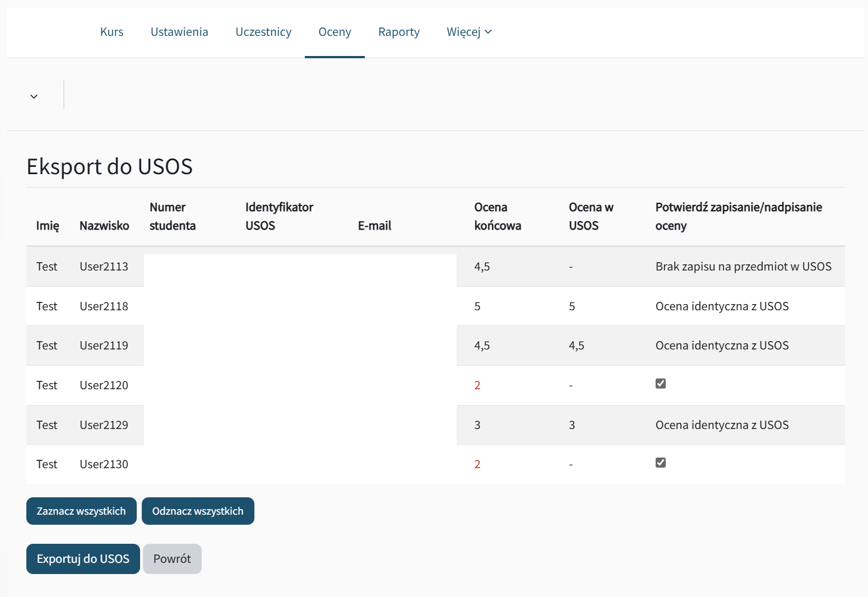Click the Ocena końcowa column header
Image resolution: width=868 pixels, height=597 pixels.
(497, 217)
